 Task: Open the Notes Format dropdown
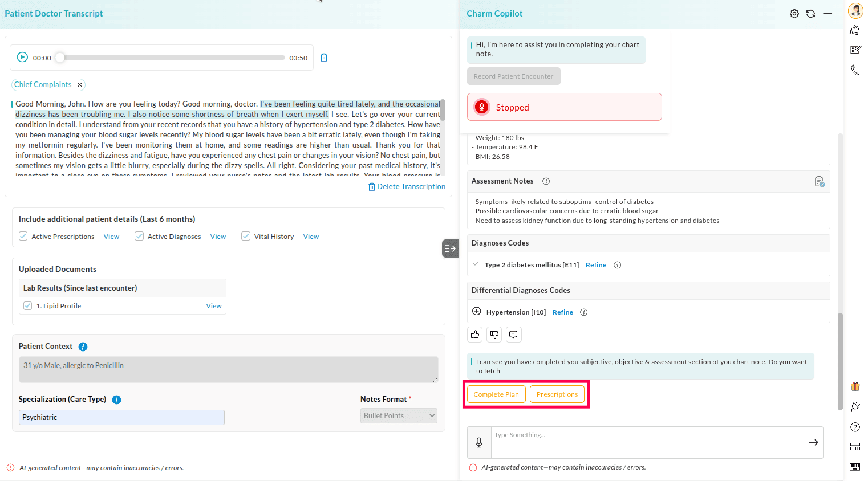tap(399, 416)
